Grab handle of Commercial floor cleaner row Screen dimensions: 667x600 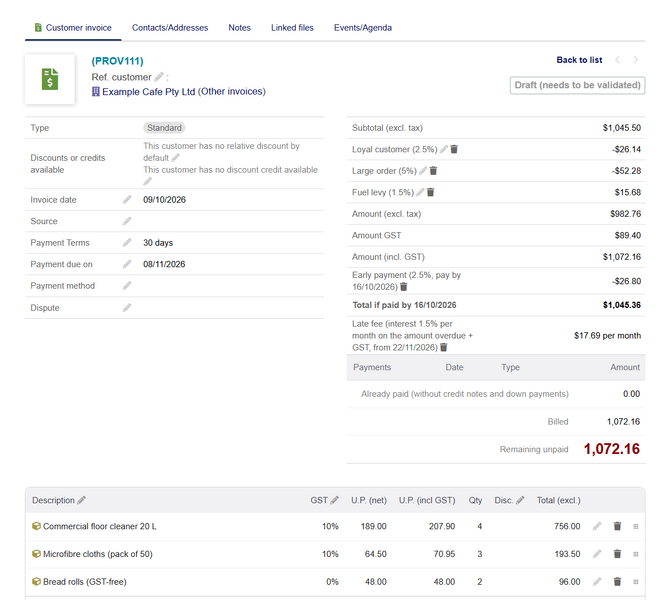[636, 526]
